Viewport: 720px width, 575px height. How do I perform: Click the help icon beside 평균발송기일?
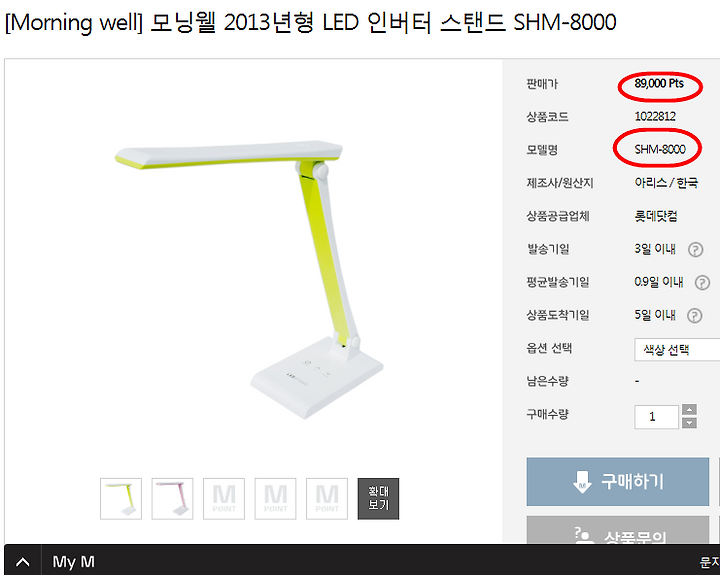pyautogui.click(x=702, y=282)
